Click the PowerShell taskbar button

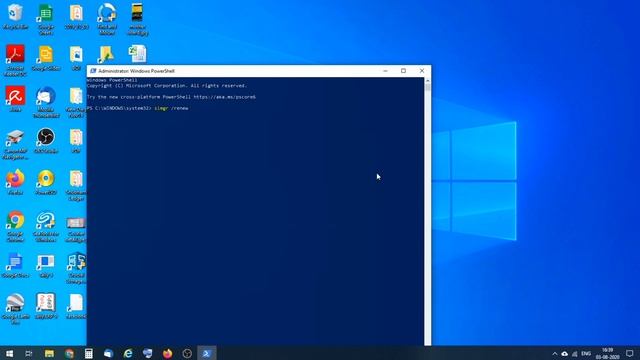point(207,353)
